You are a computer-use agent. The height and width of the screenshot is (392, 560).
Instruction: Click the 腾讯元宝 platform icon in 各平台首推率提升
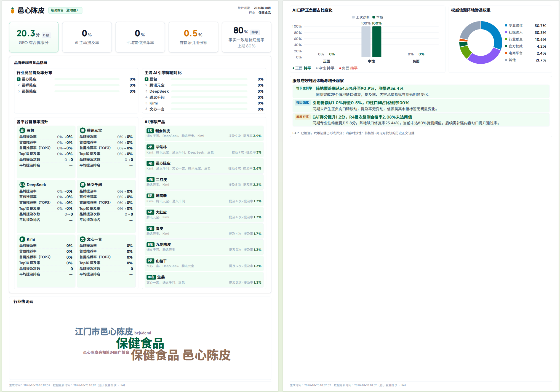coord(82,130)
